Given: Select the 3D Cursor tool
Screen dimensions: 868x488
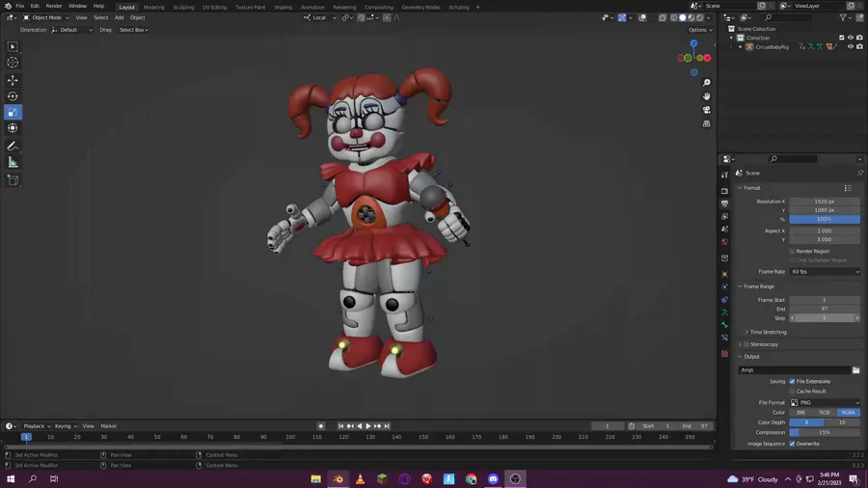Looking at the screenshot, I should (x=13, y=63).
